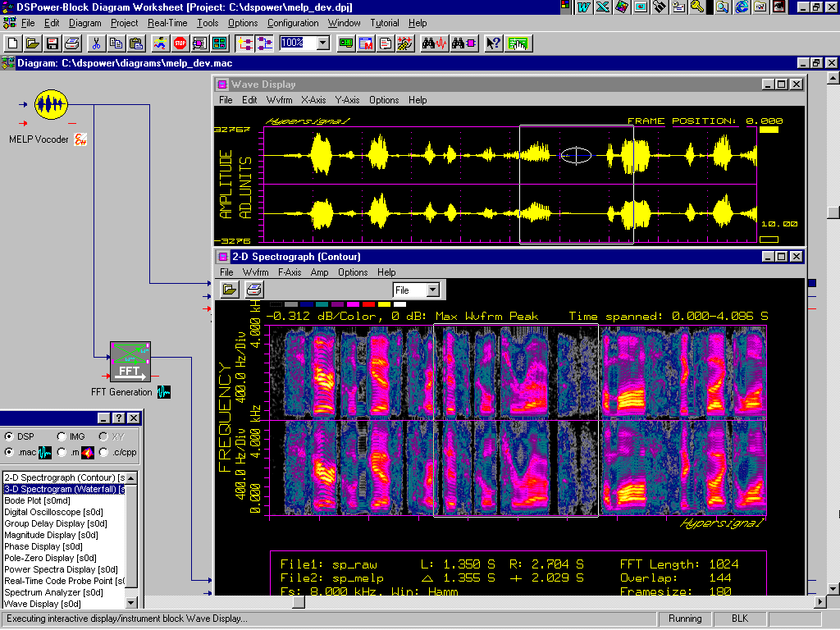Viewport: 840px width, 630px height.
Task: Open the X-Axis menu in Wave Display
Action: [313, 100]
